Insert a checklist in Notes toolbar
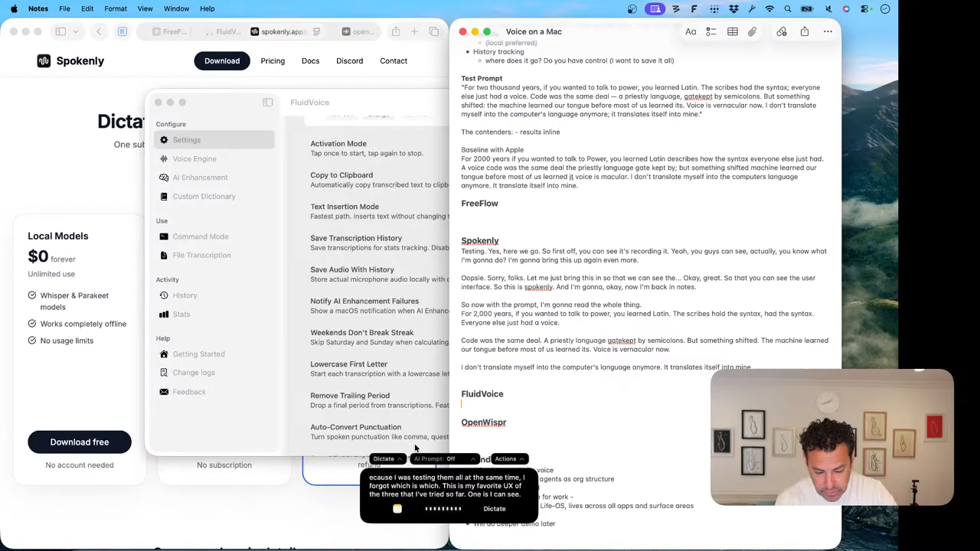Screen dimensions: 980x551 (711, 31)
